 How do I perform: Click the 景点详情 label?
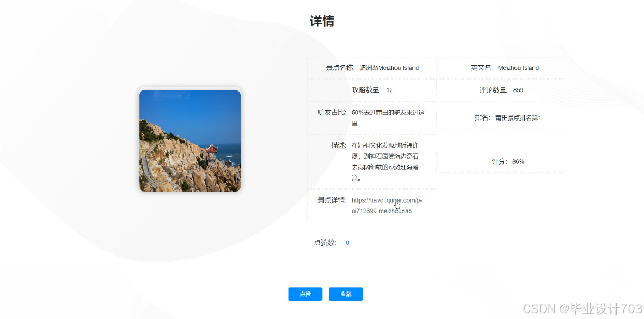[332, 200]
